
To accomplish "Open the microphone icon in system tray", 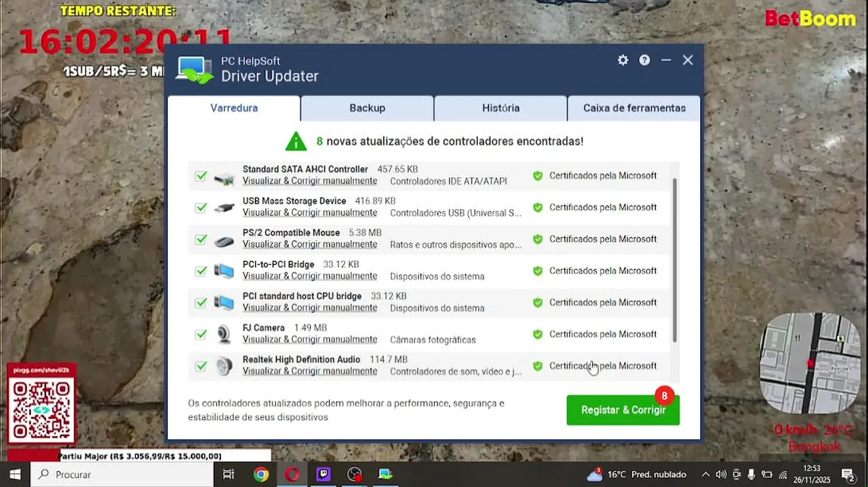I will [x=751, y=475].
